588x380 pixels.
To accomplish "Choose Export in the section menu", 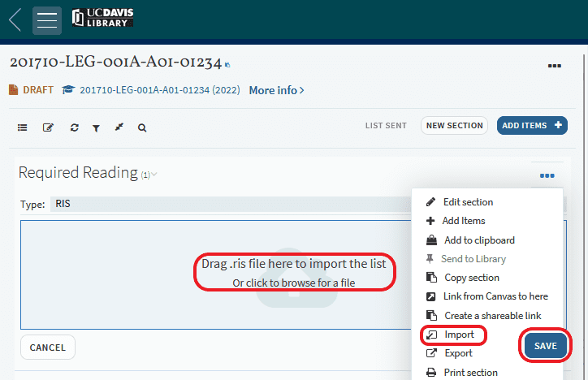I will (458, 353).
